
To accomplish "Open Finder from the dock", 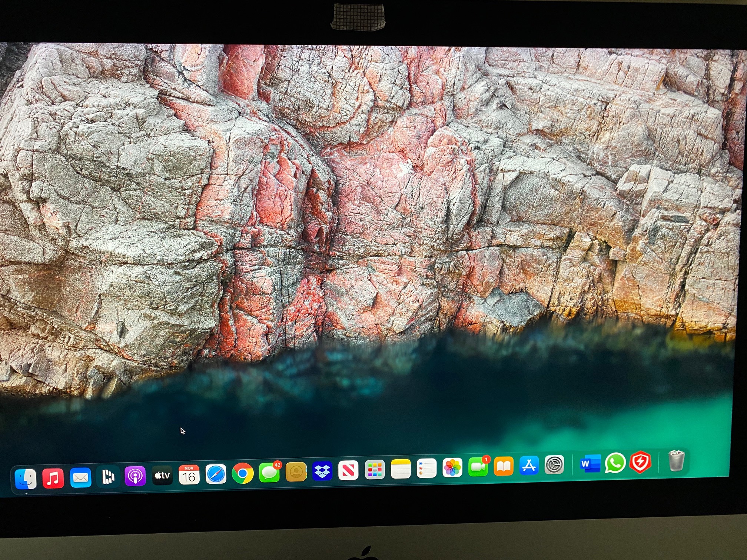I will (x=26, y=479).
